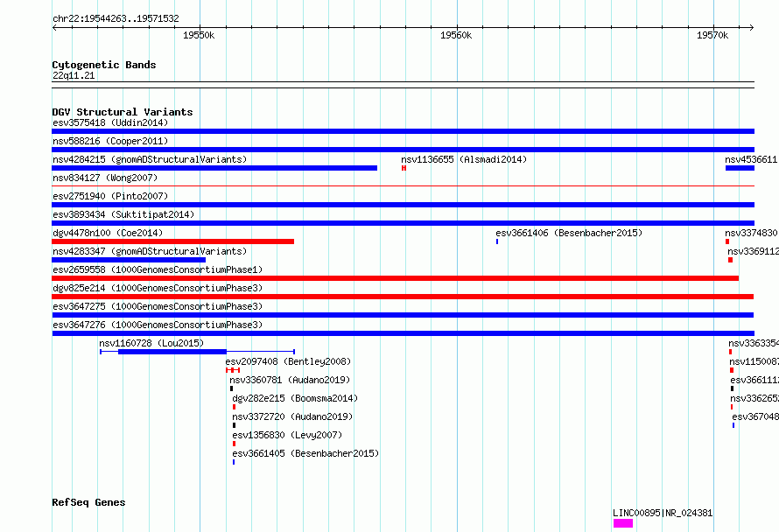Click the esv3647276 1000GenomesConsortiumPhase3 blue bar
This screenshot has height=532, width=779.
coord(403,333)
